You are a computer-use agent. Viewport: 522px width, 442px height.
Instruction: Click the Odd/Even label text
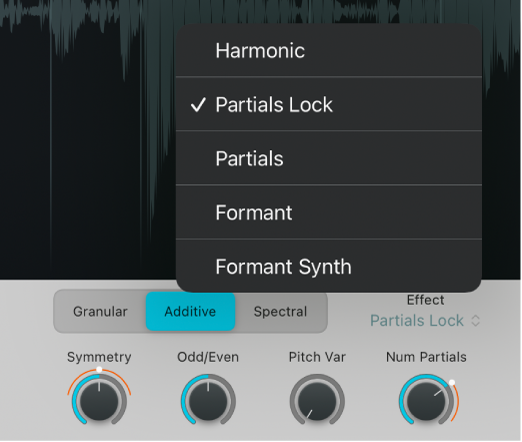[x=208, y=357]
